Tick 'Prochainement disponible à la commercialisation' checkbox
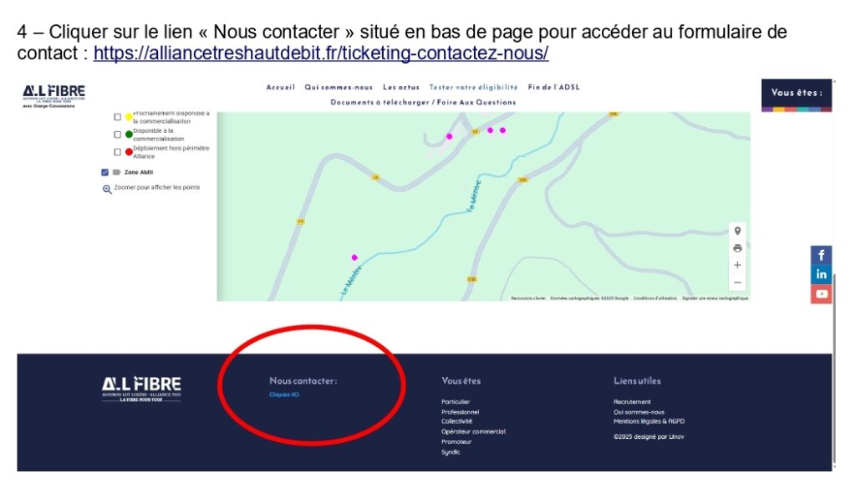This screenshot has width=856, height=504. 118,117
